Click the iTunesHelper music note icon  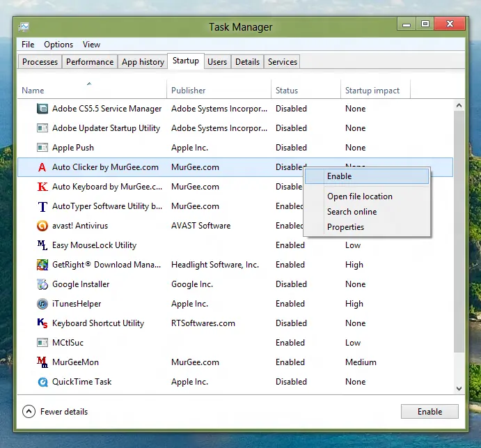(x=42, y=304)
